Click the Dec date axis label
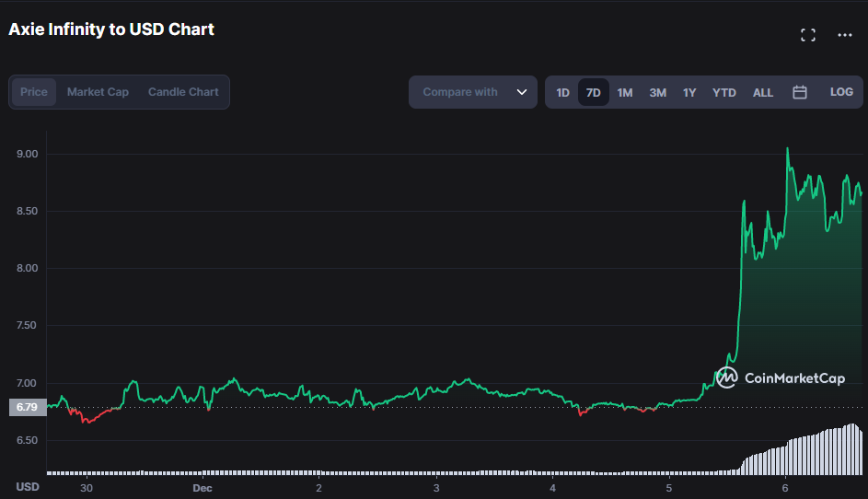 pos(203,488)
